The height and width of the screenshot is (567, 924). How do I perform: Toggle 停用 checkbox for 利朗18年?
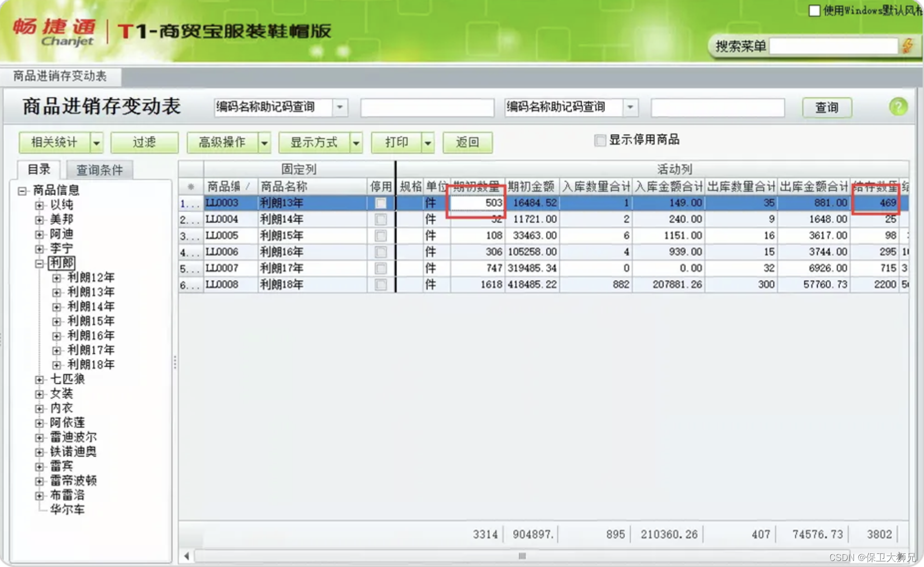coord(380,285)
